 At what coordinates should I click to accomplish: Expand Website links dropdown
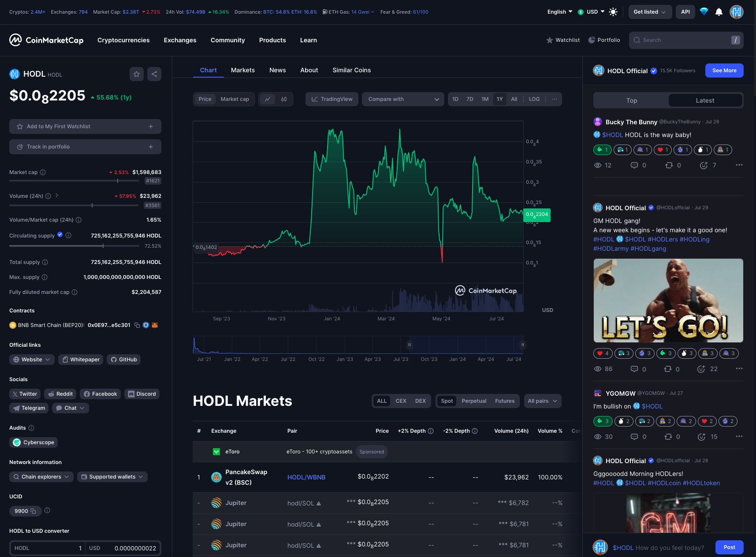[32, 360]
